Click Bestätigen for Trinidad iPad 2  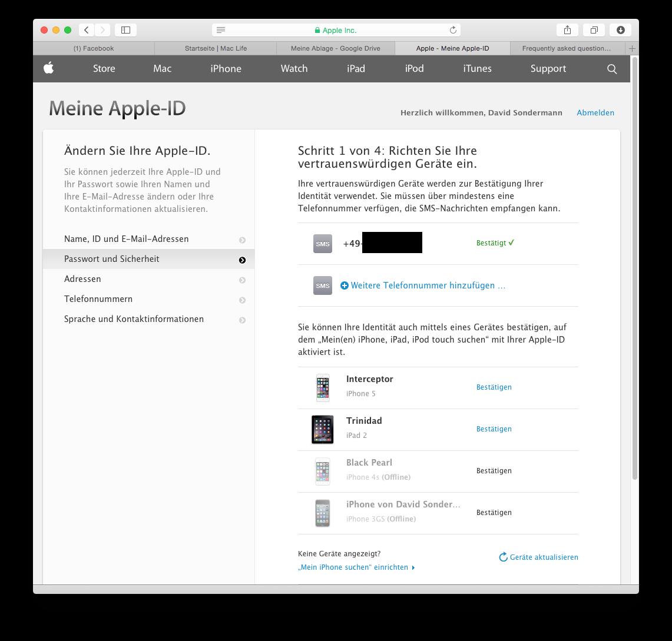(494, 429)
